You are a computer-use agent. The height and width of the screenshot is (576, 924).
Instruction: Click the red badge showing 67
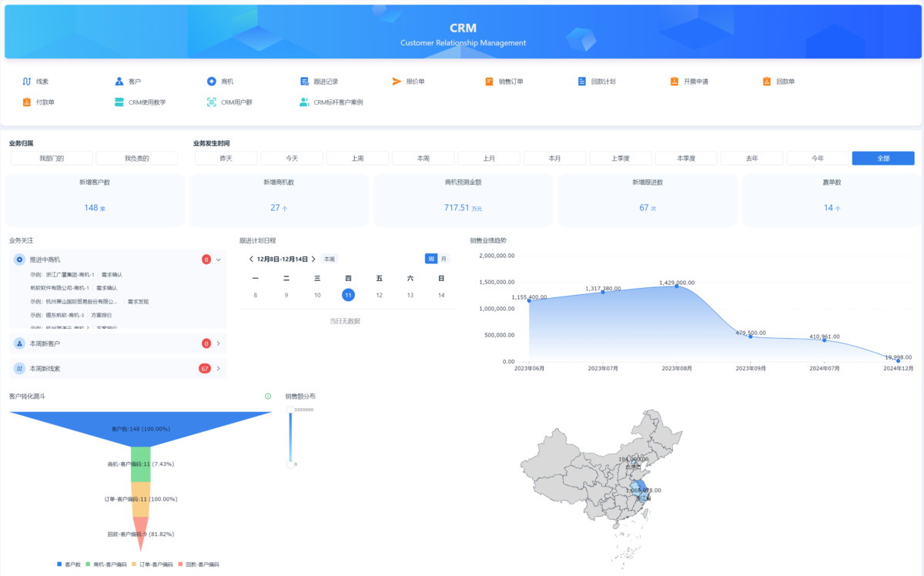tap(205, 369)
